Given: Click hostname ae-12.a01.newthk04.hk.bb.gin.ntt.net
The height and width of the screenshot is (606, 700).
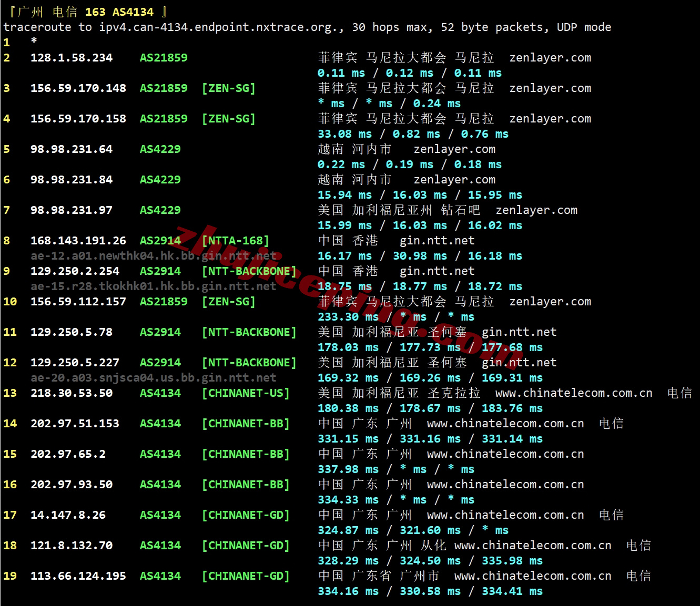Looking at the screenshot, I should (154, 256).
